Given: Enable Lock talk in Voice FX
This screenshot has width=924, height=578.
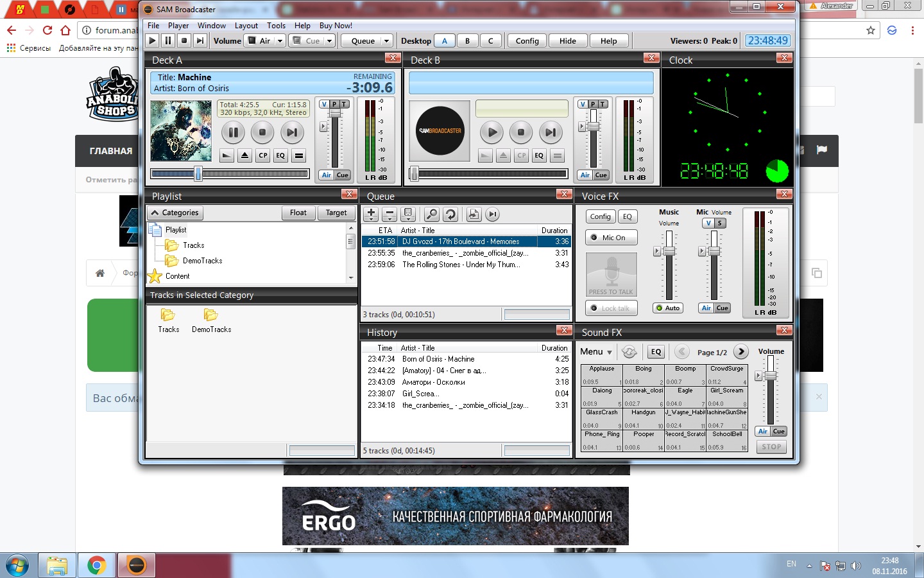Looking at the screenshot, I should (x=612, y=308).
